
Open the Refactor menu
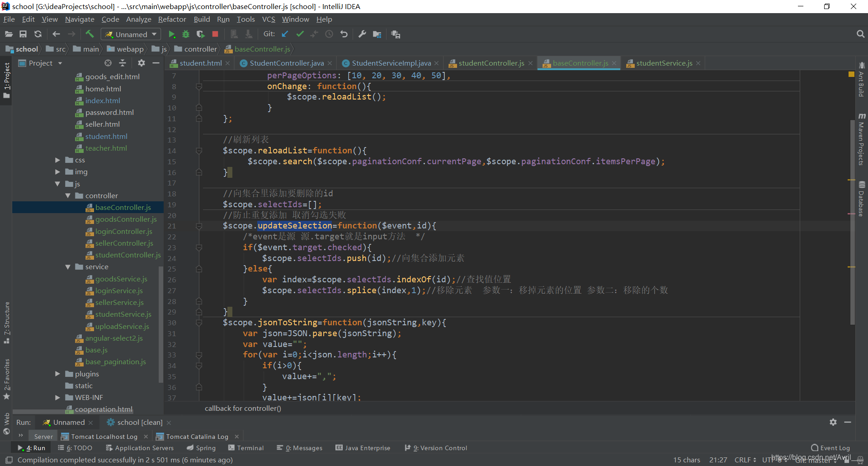click(x=172, y=19)
